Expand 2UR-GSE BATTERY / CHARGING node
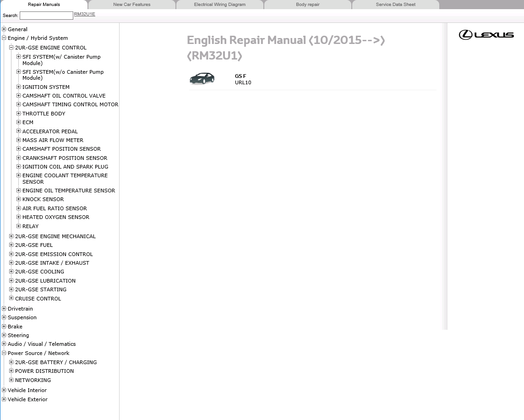This screenshot has height=420, width=524. 11,362
